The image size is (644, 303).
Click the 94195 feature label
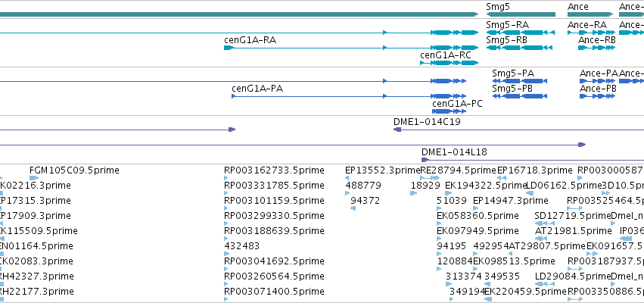pyautogui.click(x=452, y=246)
